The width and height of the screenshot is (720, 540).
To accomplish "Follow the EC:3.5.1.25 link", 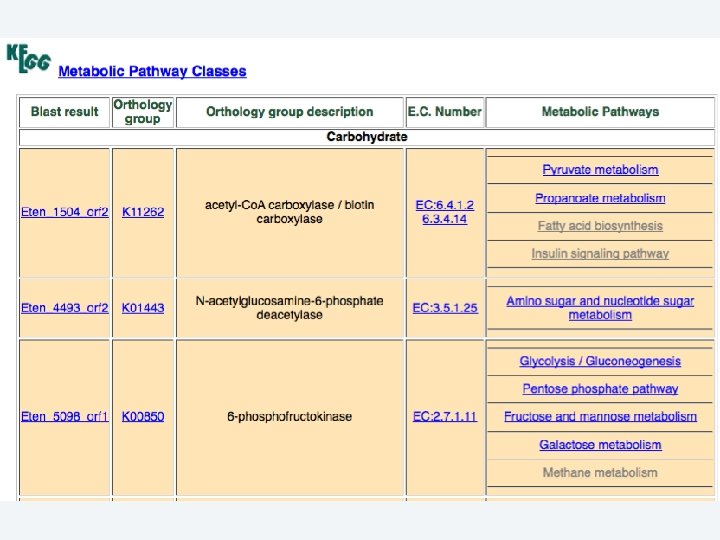I will point(445,308).
